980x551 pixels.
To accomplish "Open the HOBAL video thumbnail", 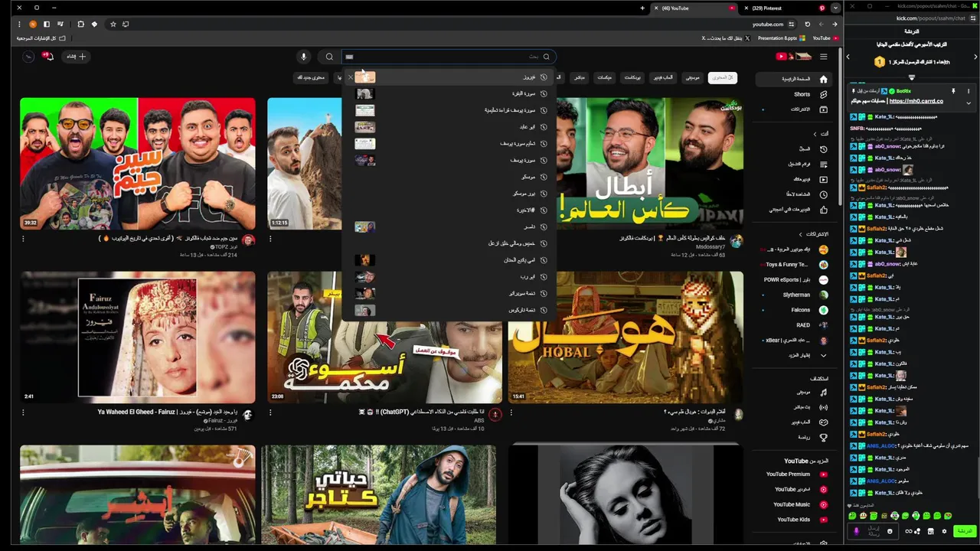I will [626, 337].
